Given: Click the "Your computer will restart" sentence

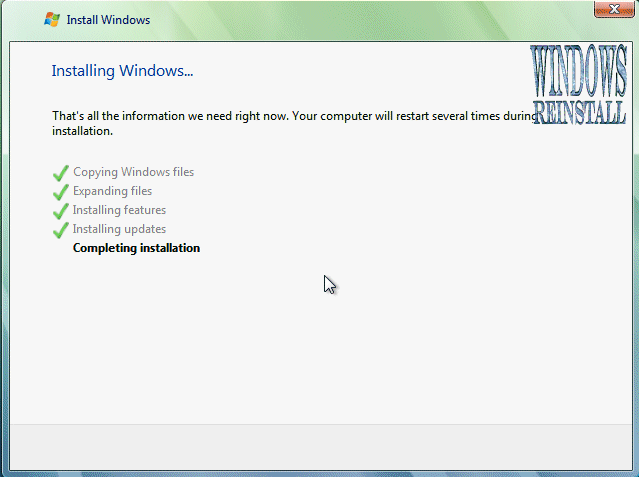Looking at the screenshot, I should tap(400, 116).
